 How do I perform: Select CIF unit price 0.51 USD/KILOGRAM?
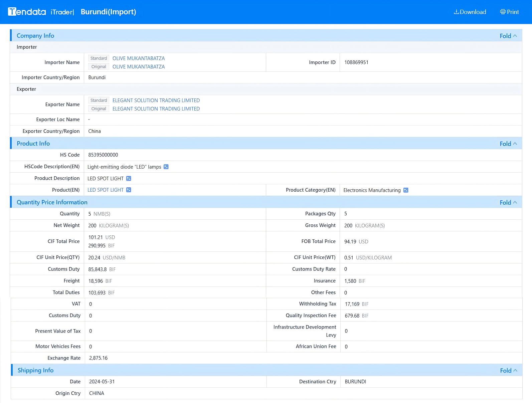tap(368, 257)
